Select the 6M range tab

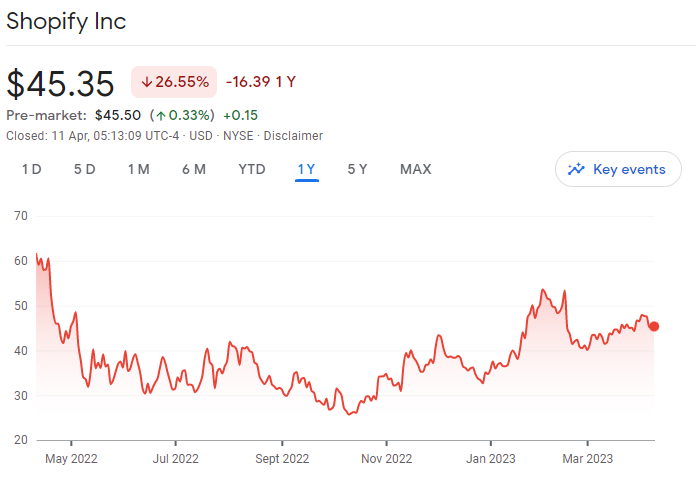coord(194,169)
